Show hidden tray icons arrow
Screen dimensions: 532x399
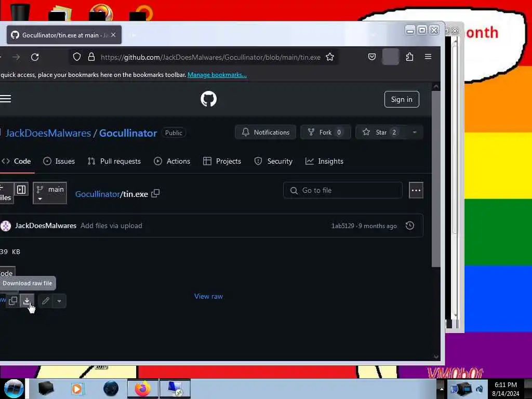pos(442,389)
